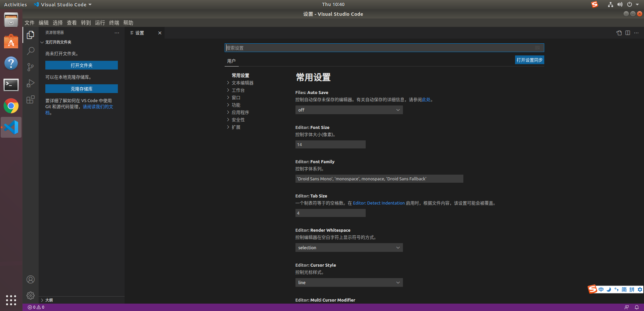
Task: Open the Cursor Style dropdown
Action: point(349,282)
